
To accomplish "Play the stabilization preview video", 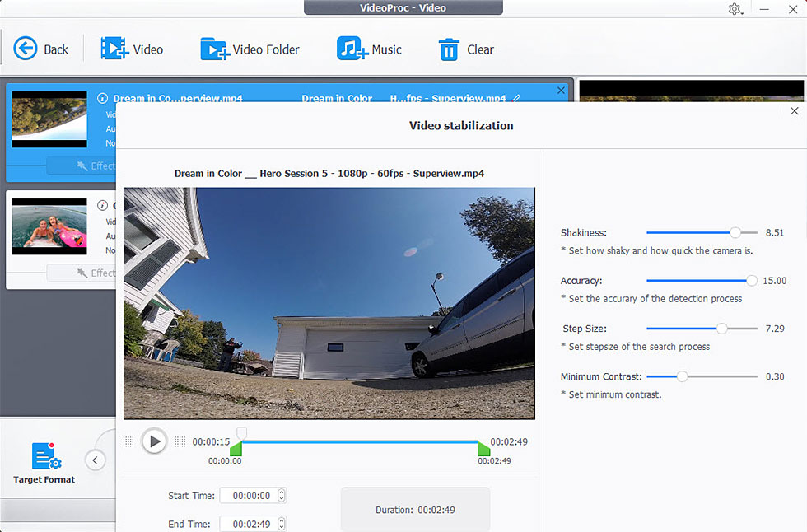I will (153, 441).
